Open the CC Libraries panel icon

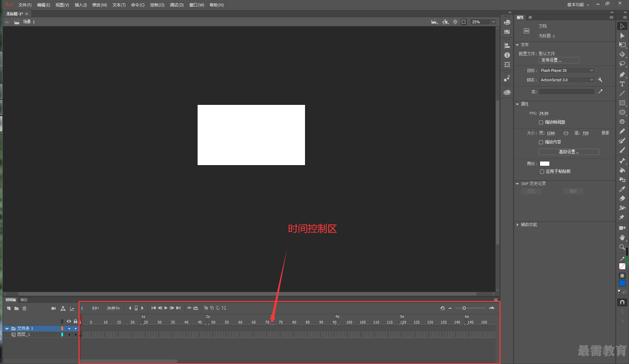507,92
